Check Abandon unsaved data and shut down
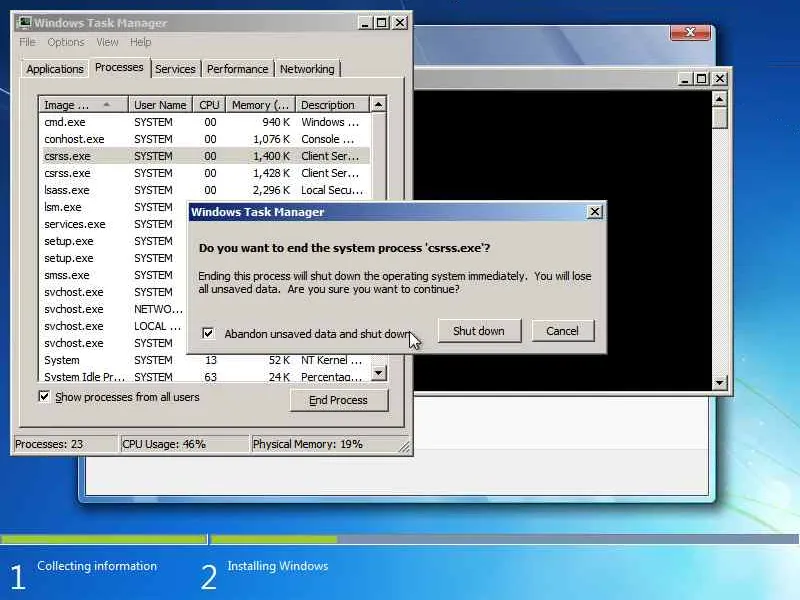 pos(208,333)
